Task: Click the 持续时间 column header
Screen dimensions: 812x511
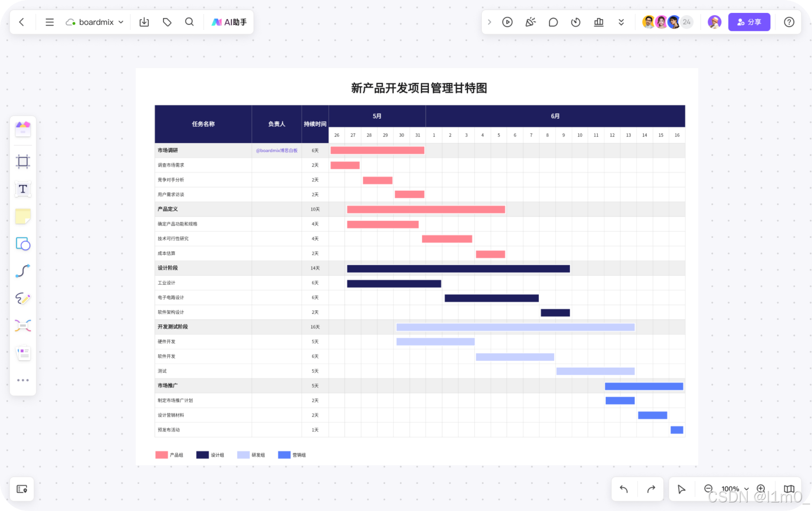Action: pyautogui.click(x=315, y=124)
